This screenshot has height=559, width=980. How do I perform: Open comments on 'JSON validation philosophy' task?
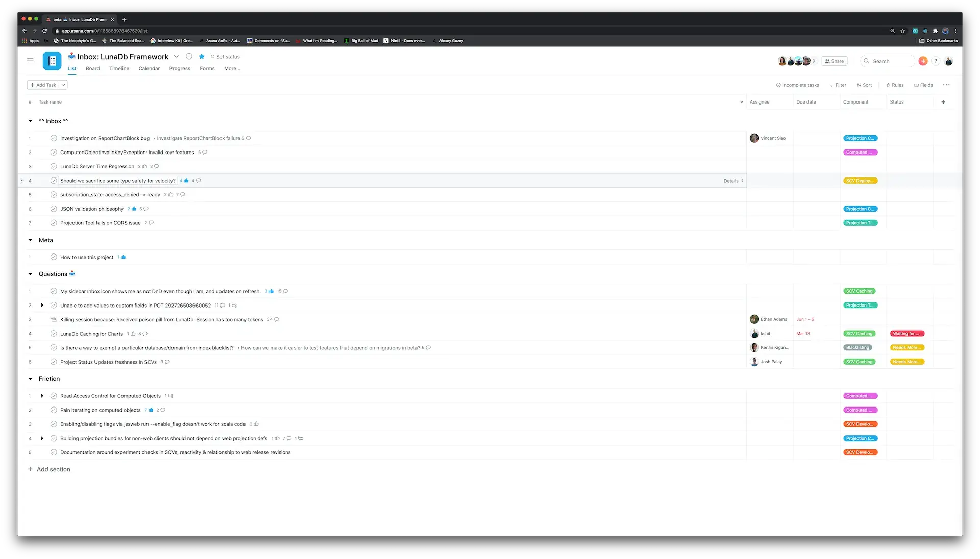click(146, 209)
